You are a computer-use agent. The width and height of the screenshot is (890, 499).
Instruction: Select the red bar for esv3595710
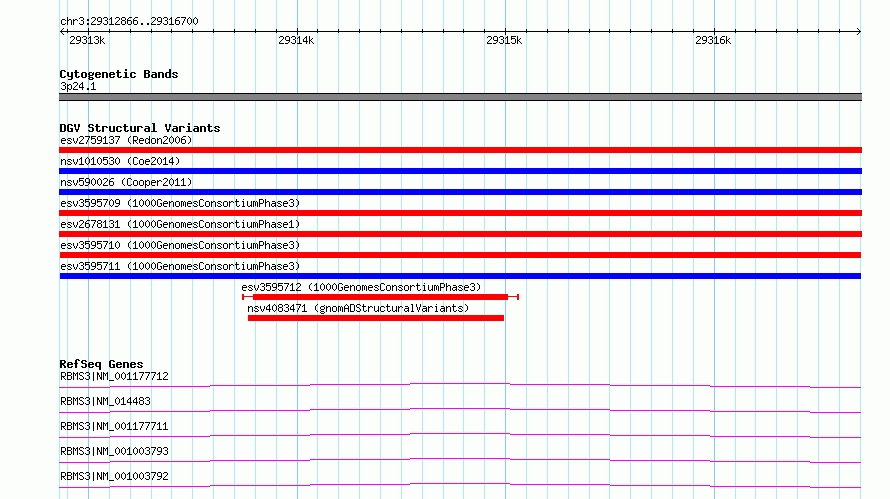point(460,255)
